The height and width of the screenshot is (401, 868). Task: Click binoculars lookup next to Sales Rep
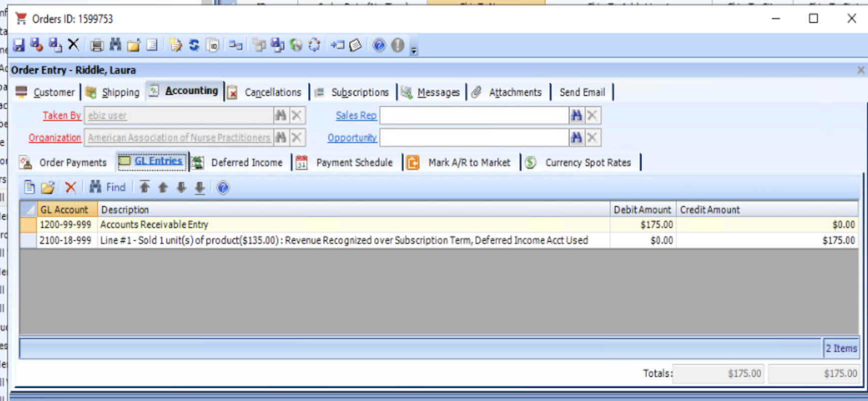(577, 115)
